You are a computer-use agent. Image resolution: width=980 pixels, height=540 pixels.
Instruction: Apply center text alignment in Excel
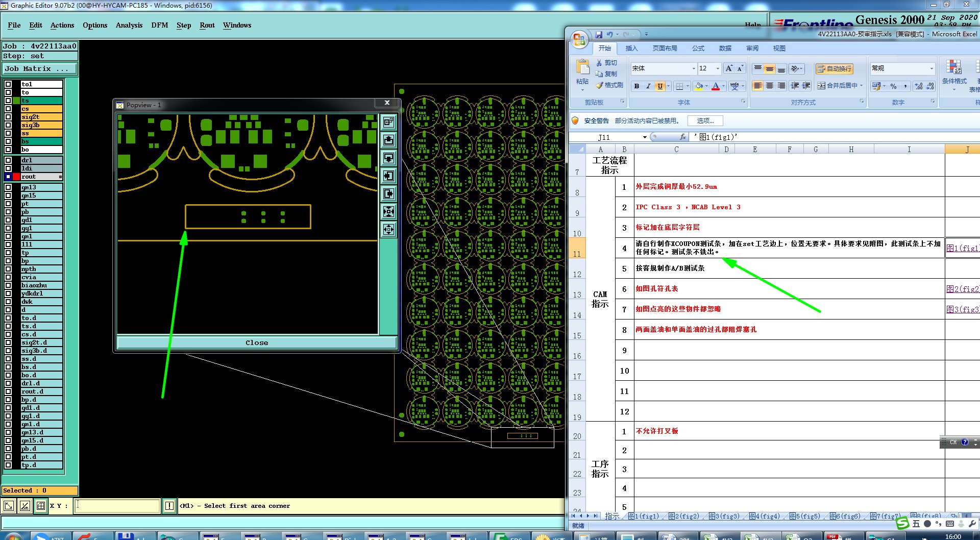coord(770,86)
